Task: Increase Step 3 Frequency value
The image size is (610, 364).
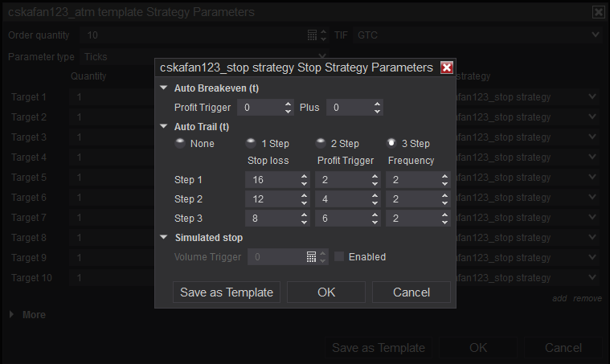Action: click(444, 215)
